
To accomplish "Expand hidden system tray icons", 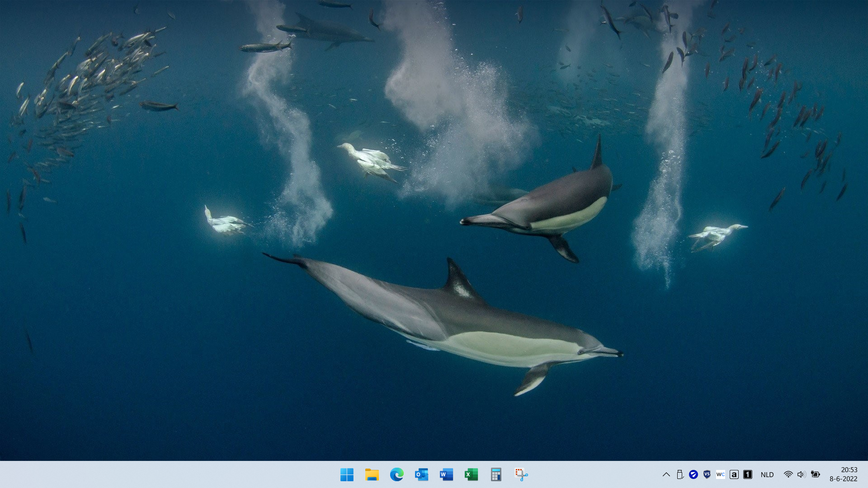I will pos(666,474).
